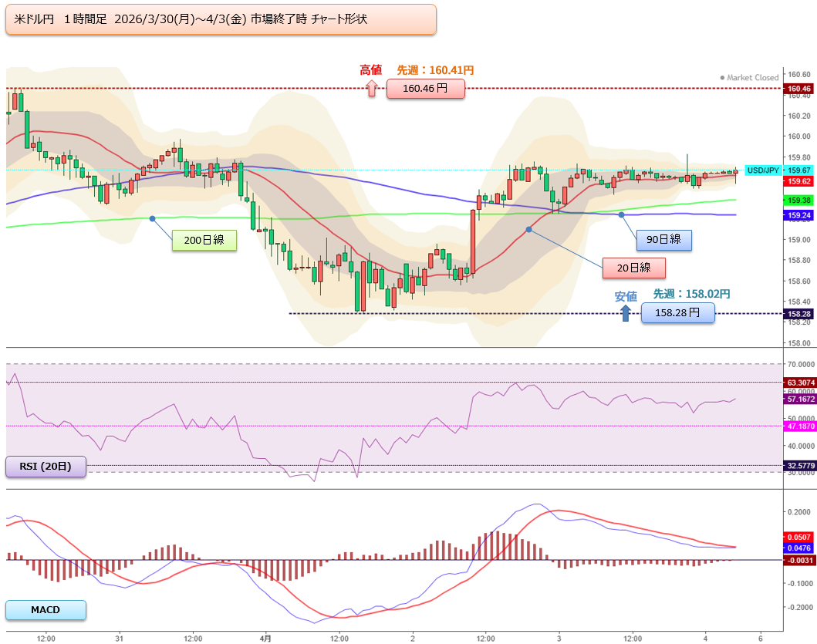Click the 高値 red label text
Viewport: 817px width, 644px height.
point(371,70)
